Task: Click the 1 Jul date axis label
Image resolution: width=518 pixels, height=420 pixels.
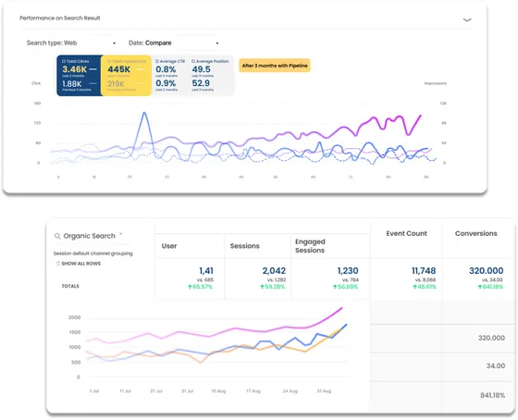Action: [94, 391]
